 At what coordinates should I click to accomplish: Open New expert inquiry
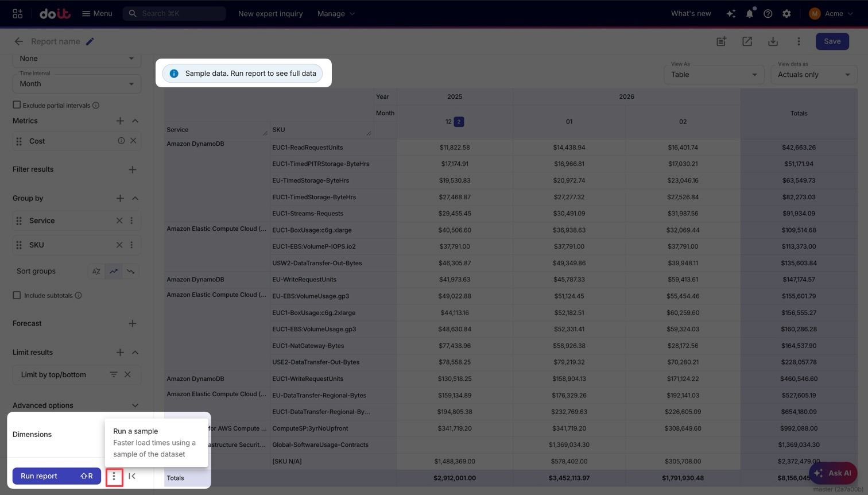pos(270,13)
